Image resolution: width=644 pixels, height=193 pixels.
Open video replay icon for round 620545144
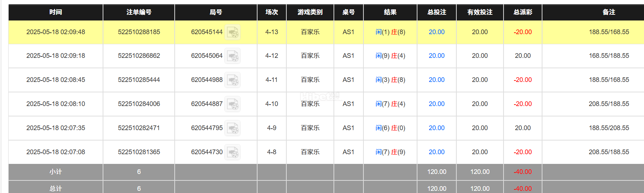[233, 32]
